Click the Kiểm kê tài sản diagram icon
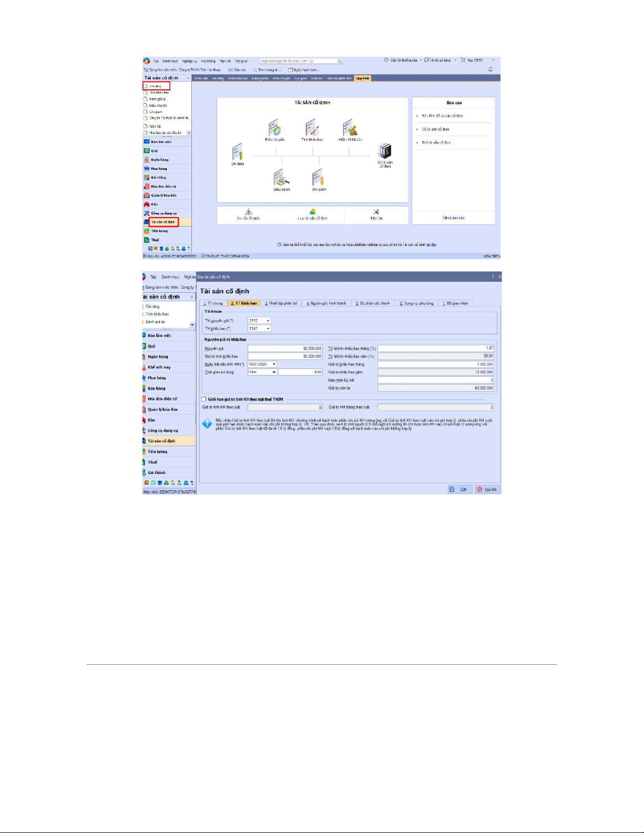 (350, 129)
